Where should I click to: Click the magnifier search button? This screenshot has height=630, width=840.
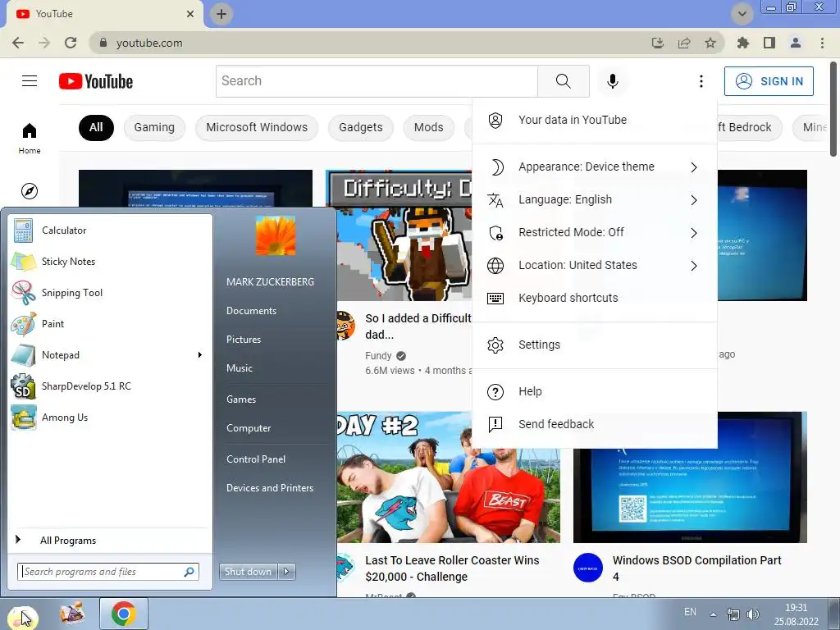[563, 81]
